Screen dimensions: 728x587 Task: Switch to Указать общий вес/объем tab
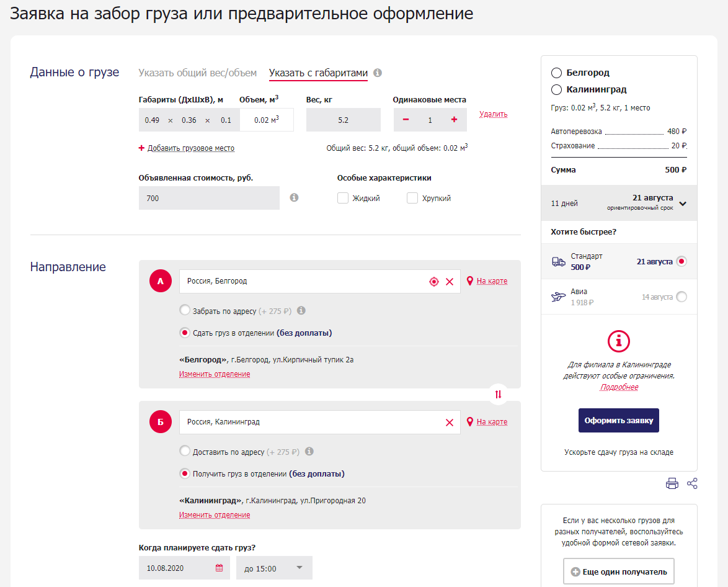(197, 73)
